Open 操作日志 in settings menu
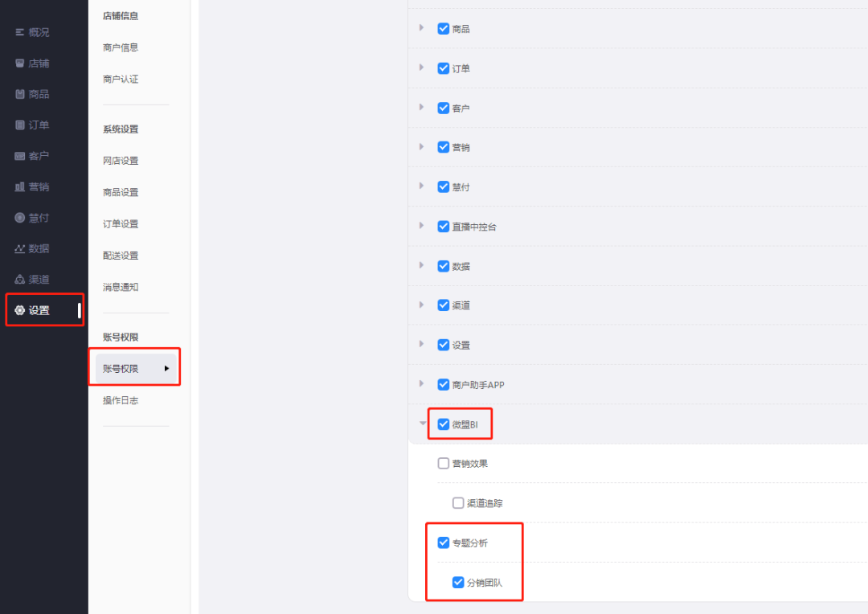 point(121,400)
